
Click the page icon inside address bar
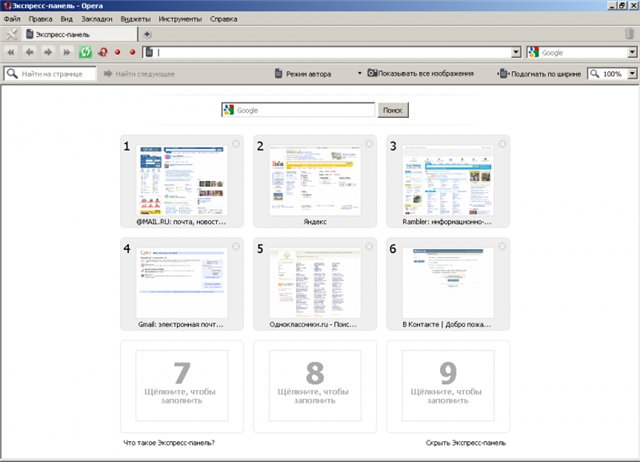pos(149,52)
